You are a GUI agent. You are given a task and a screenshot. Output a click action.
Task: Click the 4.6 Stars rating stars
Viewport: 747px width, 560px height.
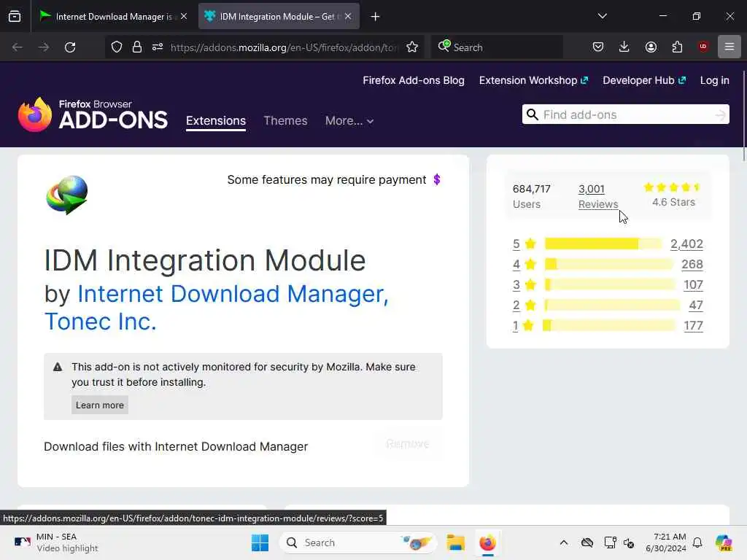point(672,187)
